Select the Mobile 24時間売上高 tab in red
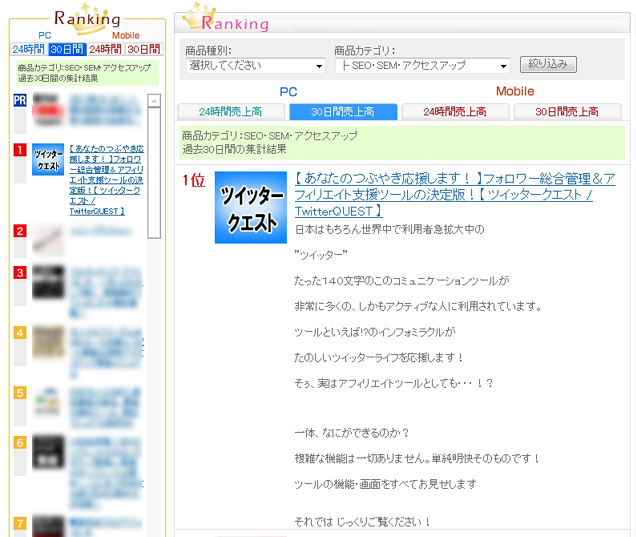This screenshot has width=636, height=537. tap(455, 112)
